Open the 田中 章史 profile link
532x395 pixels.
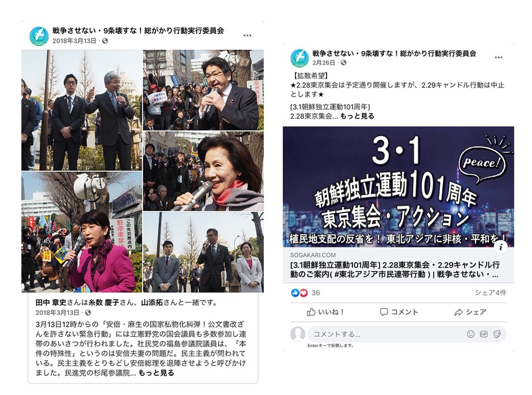click(50, 303)
